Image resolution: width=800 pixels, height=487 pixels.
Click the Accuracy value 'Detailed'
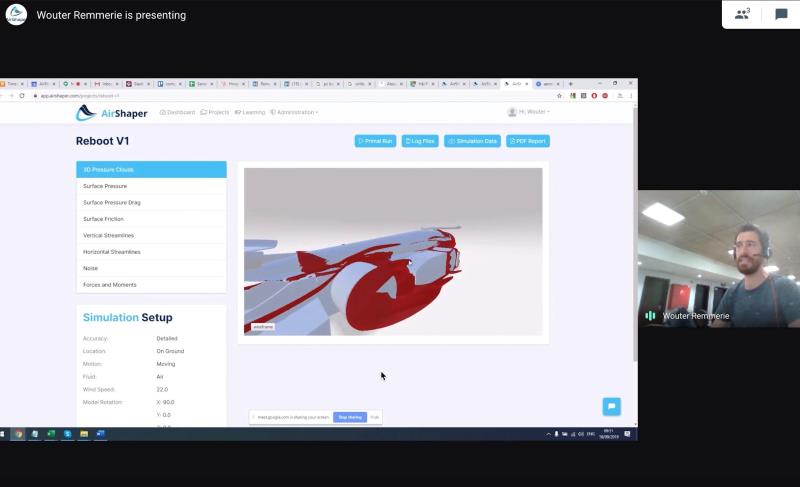click(167, 339)
